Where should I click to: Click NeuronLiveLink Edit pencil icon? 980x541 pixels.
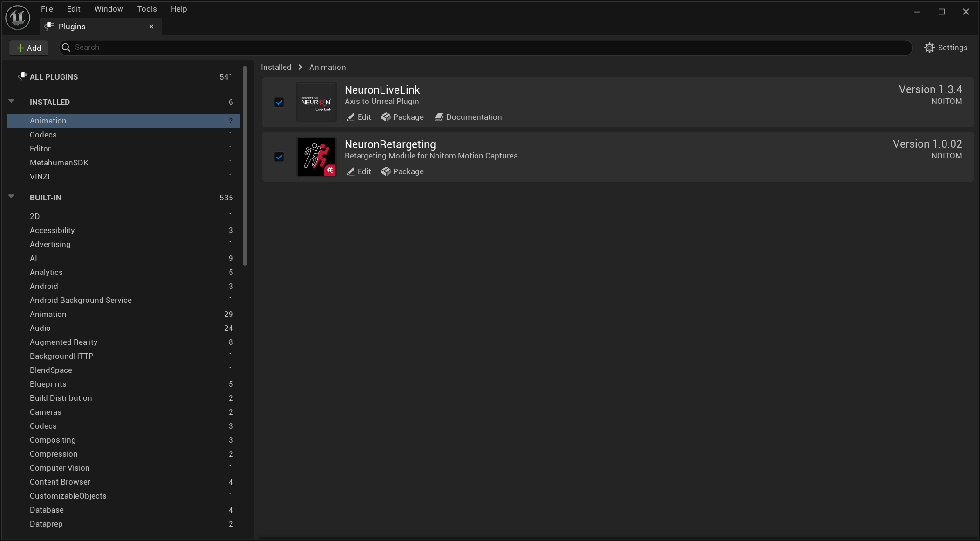(x=351, y=117)
